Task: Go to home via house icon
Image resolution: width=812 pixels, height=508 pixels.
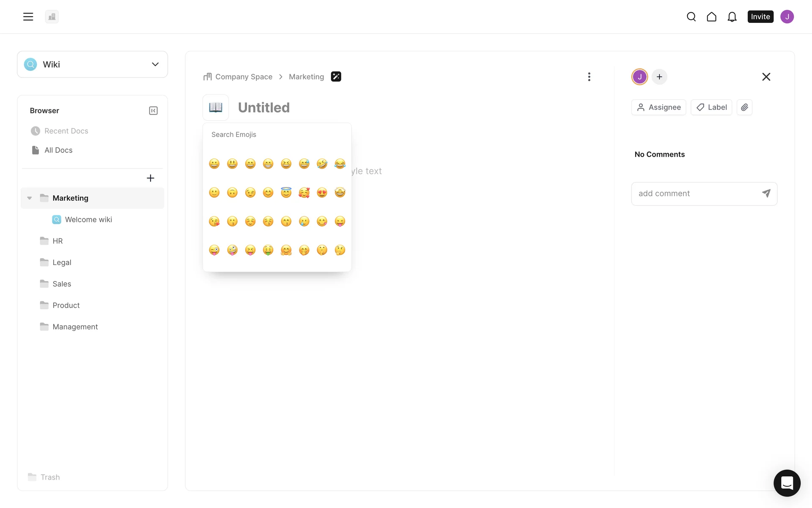Action: click(711, 17)
